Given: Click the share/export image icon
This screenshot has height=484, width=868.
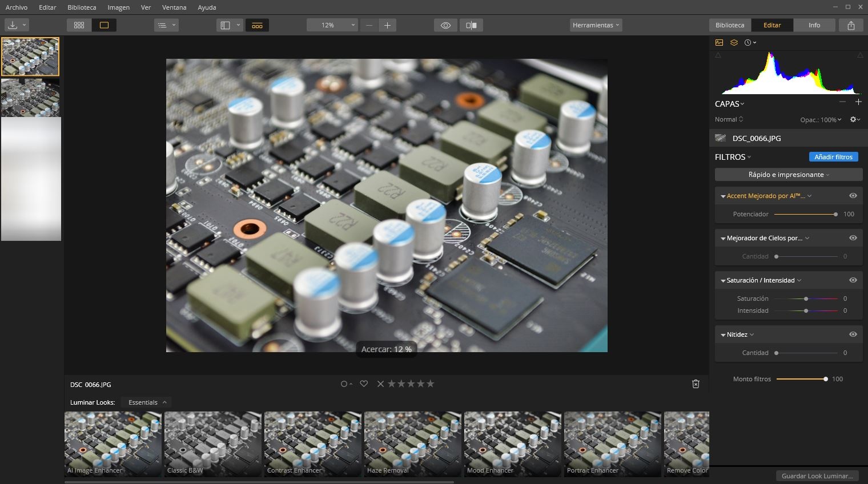Looking at the screenshot, I should (x=851, y=25).
